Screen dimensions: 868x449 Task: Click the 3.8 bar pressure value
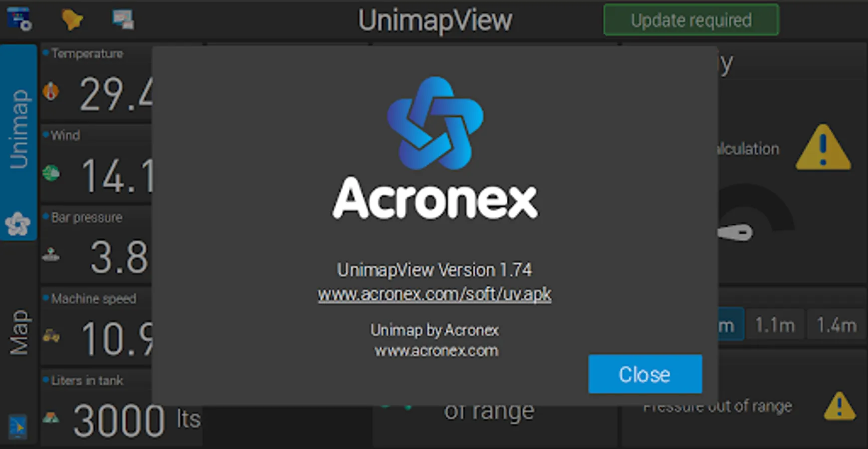click(119, 257)
